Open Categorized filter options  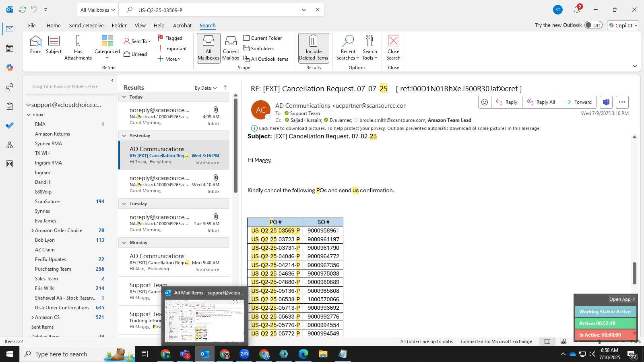coord(107,47)
